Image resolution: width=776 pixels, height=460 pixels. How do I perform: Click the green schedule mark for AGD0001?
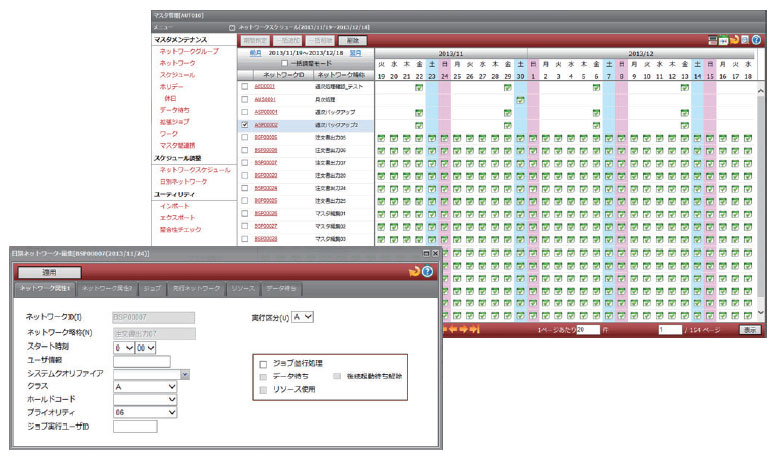pyautogui.click(x=419, y=87)
